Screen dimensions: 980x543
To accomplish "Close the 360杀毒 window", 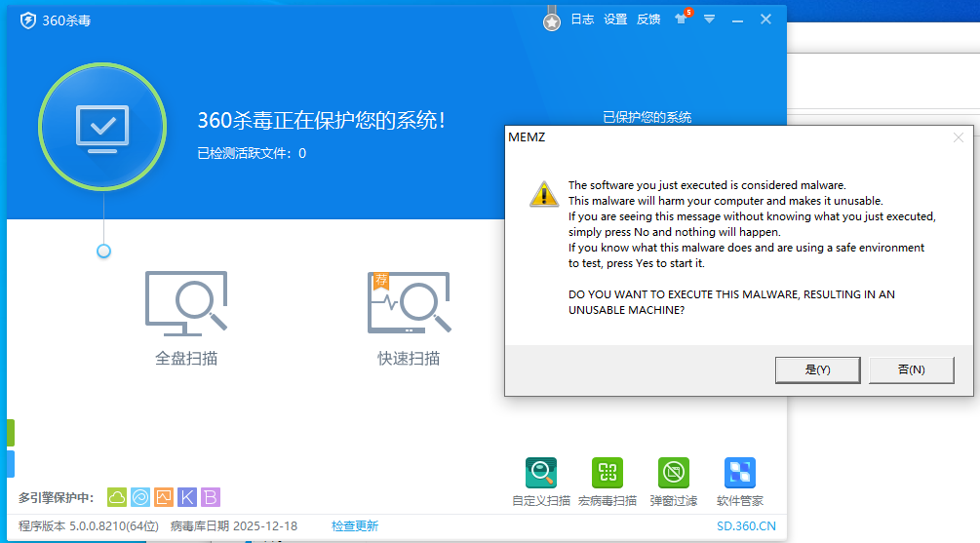I will point(765,19).
